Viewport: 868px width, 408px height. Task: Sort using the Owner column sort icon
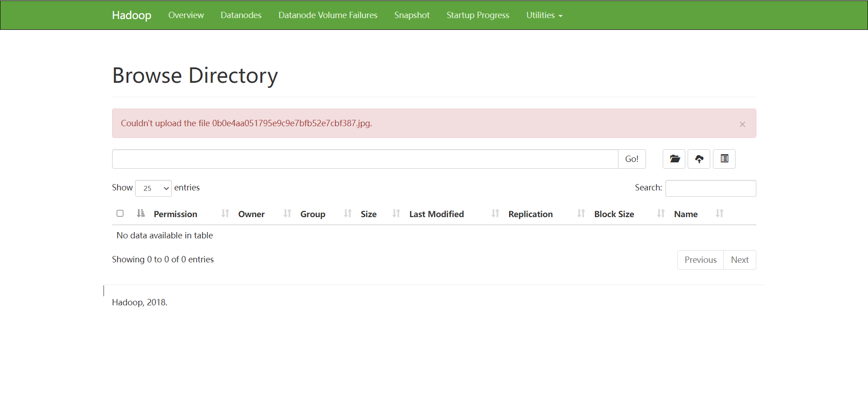(x=287, y=213)
